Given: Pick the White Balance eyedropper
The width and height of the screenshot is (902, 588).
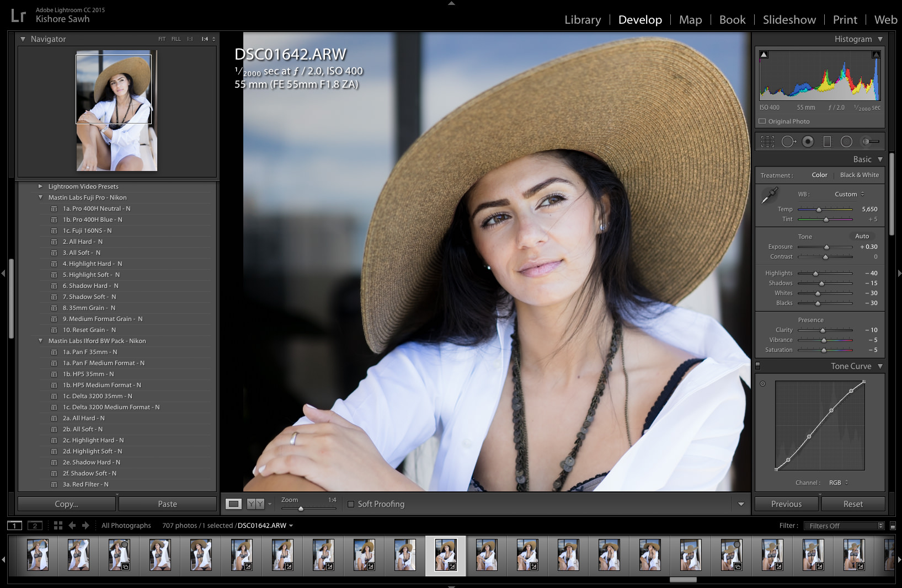Looking at the screenshot, I should tap(769, 196).
